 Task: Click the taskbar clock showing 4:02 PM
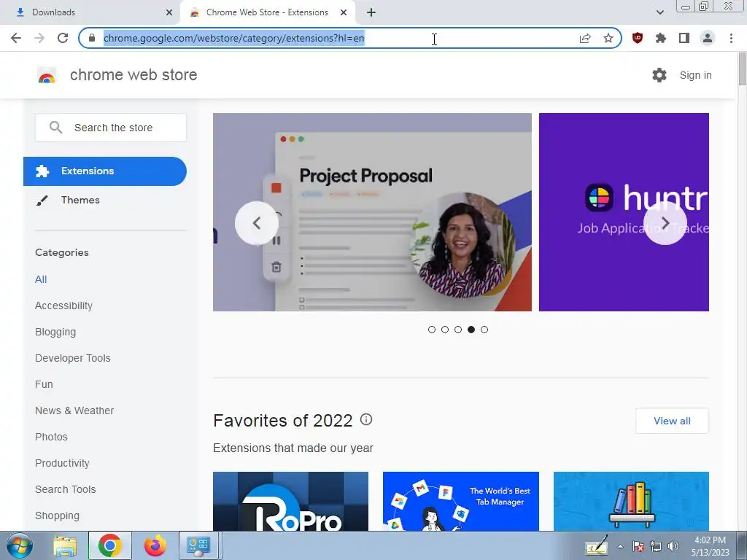pos(710,546)
